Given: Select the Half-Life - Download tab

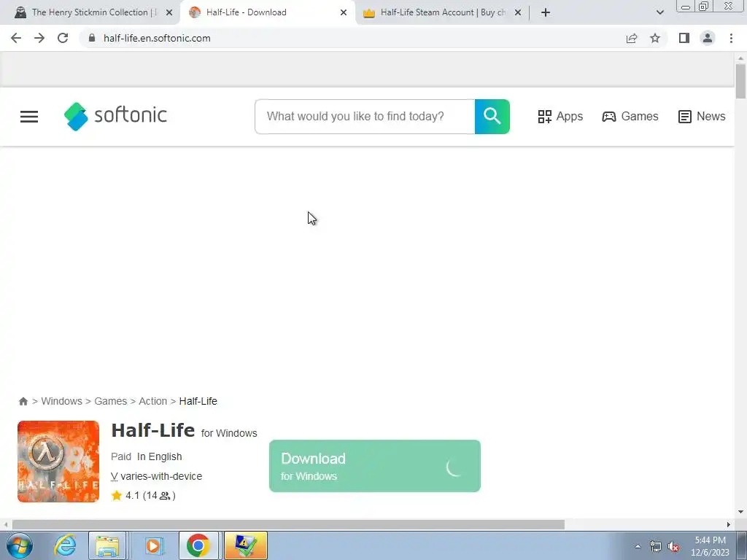Looking at the screenshot, I should (x=267, y=12).
